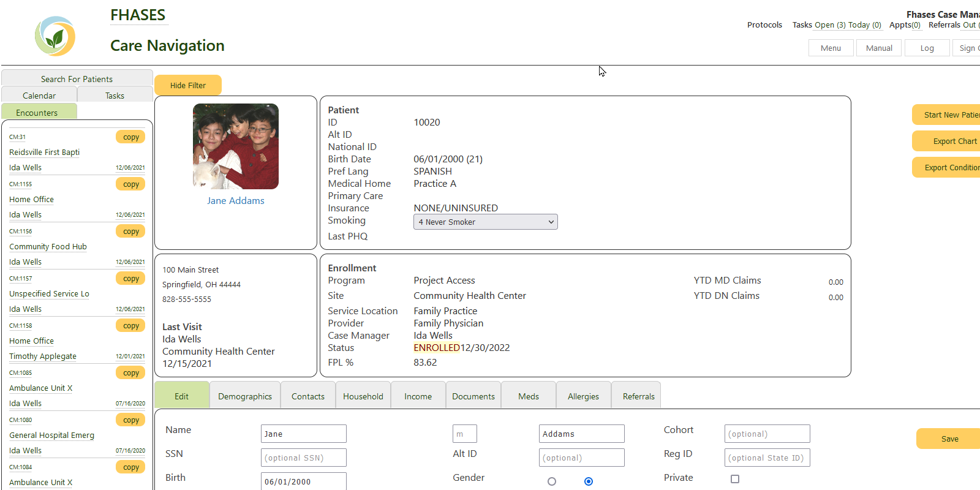This screenshot has width=980, height=490.
Task: Click the SSN input field
Action: (x=304, y=458)
